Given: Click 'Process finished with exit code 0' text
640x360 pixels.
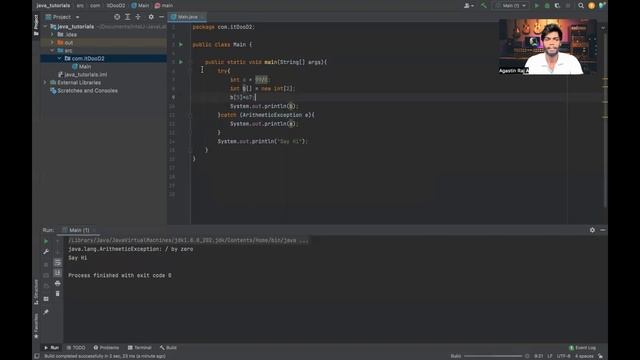Looking at the screenshot, I should tap(120, 276).
